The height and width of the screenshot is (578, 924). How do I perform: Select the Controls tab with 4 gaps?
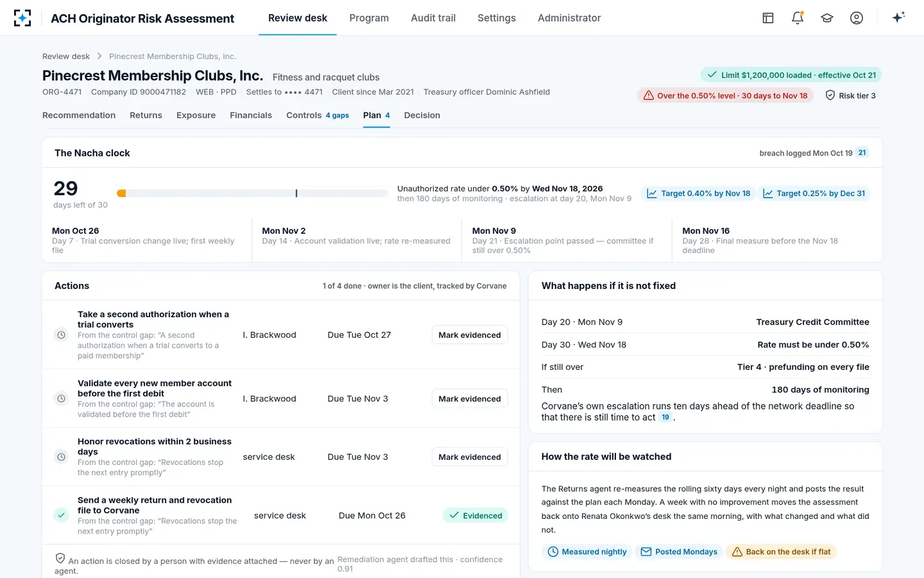(x=318, y=116)
